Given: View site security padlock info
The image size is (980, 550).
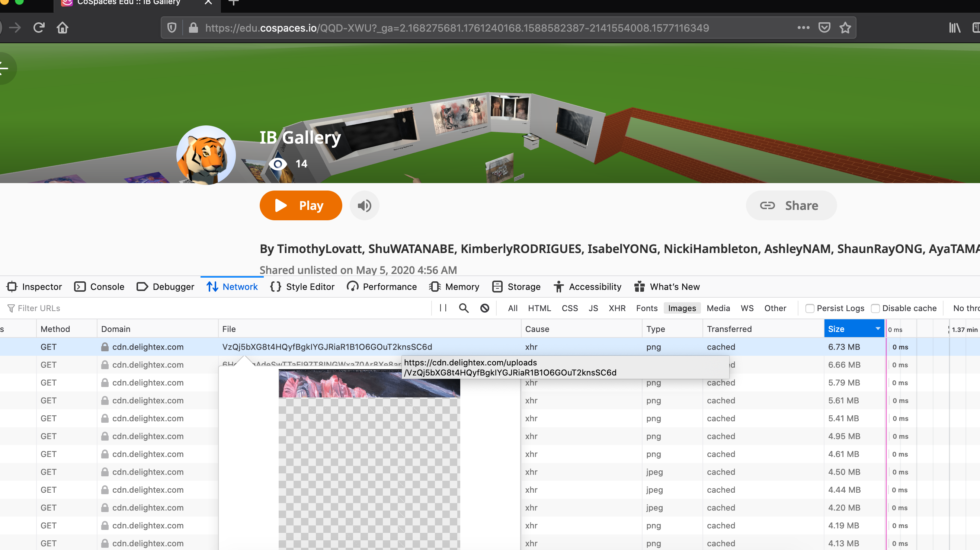Looking at the screenshot, I should [x=193, y=28].
